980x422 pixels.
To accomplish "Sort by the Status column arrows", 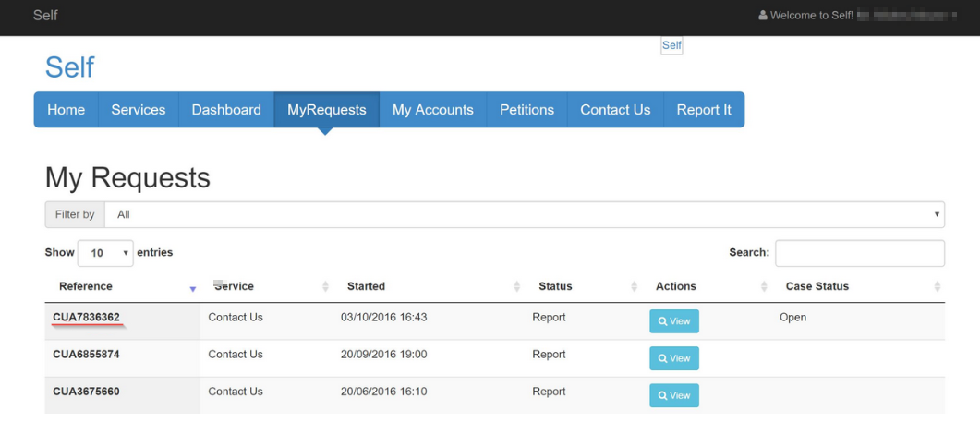I will point(634,286).
